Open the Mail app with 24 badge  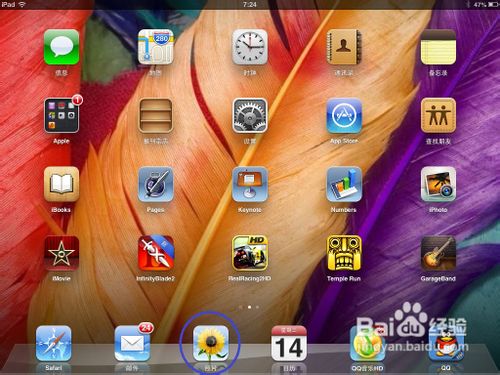132,344
